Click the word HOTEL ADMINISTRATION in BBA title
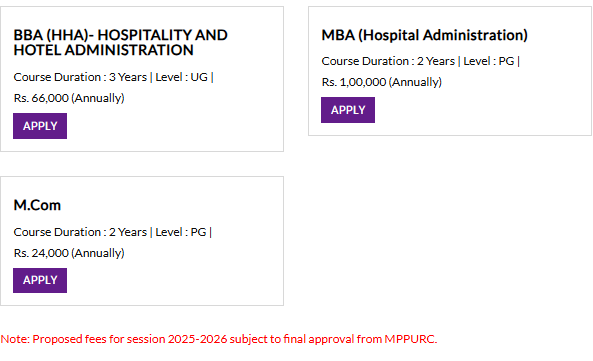The height and width of the screenshot is (361, 593). pos(104,50)
